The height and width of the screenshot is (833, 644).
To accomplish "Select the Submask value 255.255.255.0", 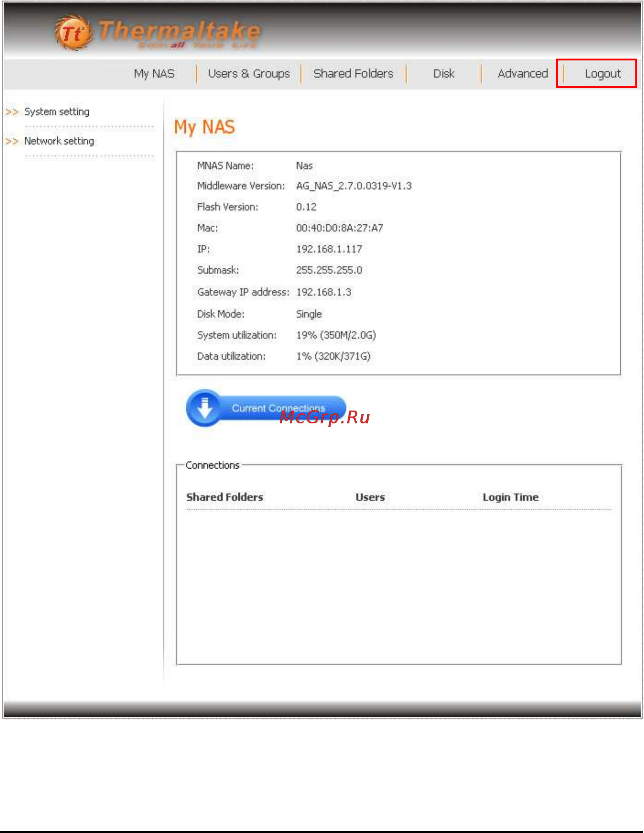I will point(329,270).
